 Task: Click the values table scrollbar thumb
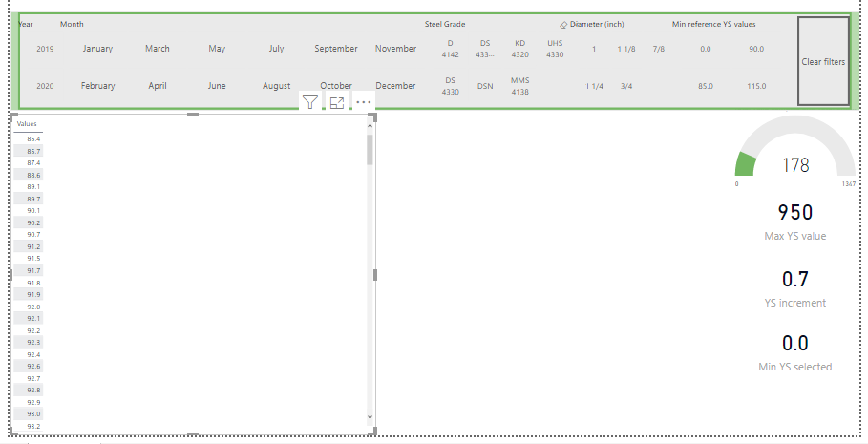(370, 150)
